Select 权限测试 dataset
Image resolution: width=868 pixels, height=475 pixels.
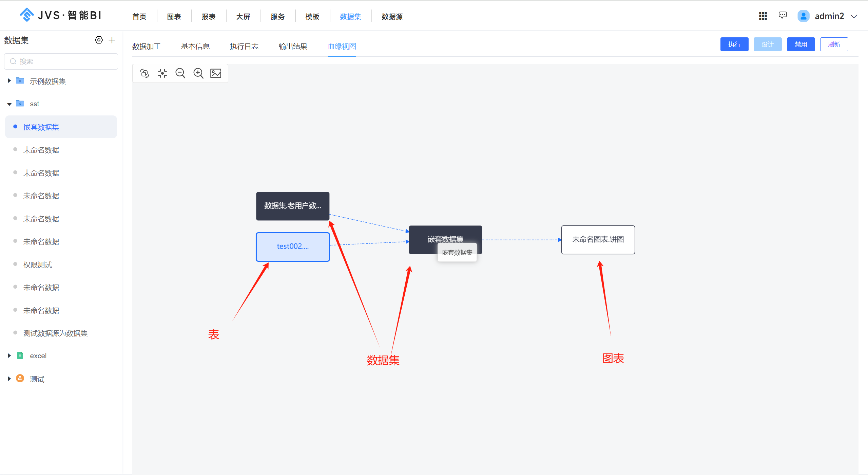pyautogui.click(x=38, y=264)
